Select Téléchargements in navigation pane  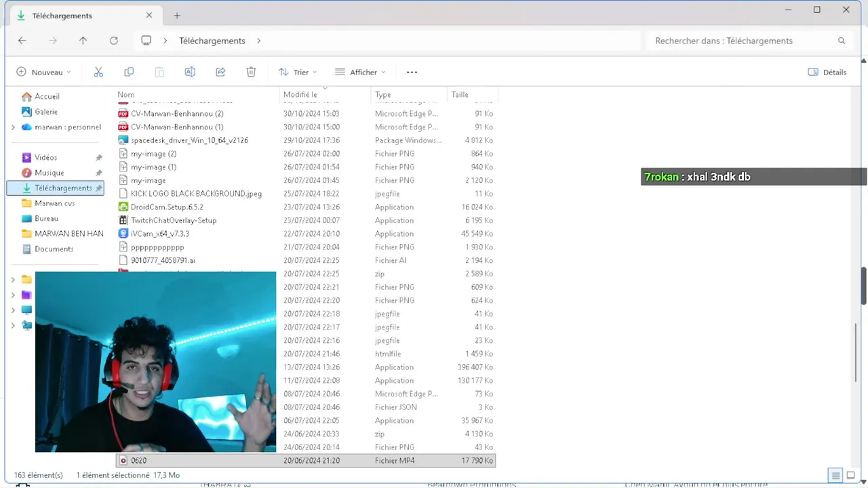tap(56, 188)
